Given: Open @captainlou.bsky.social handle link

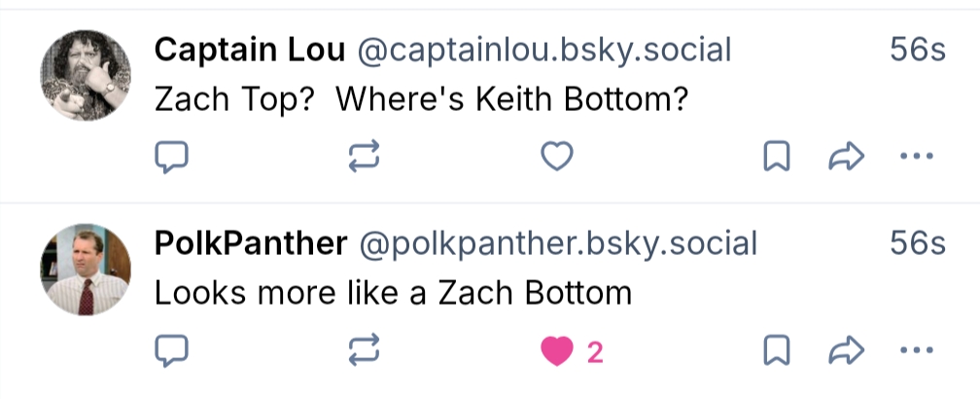Looking at the screenshot, I should click(x=544, y=51).
